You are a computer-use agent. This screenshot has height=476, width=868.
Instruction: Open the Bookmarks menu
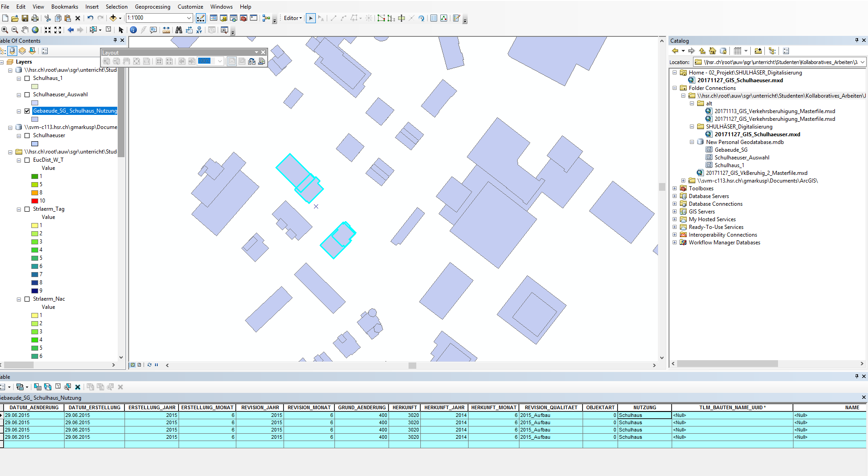65,7
